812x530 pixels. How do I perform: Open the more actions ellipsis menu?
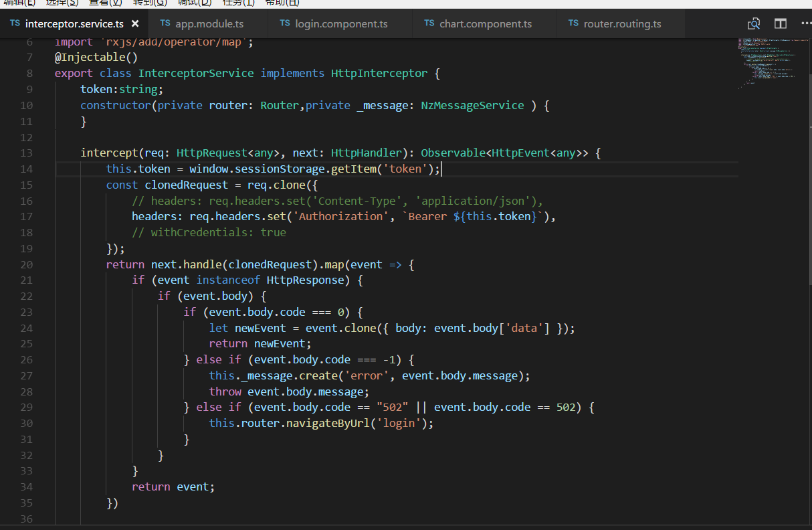pos(806,23)
